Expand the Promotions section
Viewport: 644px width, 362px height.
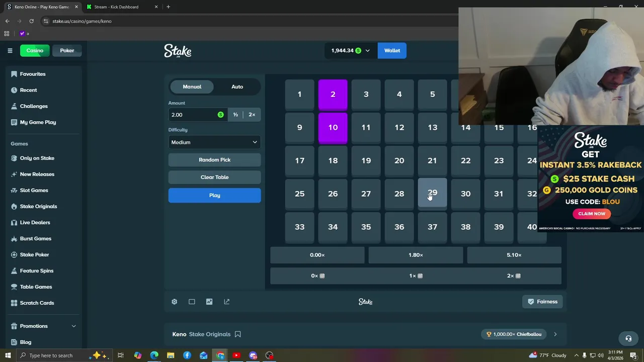tap(73, 326)
